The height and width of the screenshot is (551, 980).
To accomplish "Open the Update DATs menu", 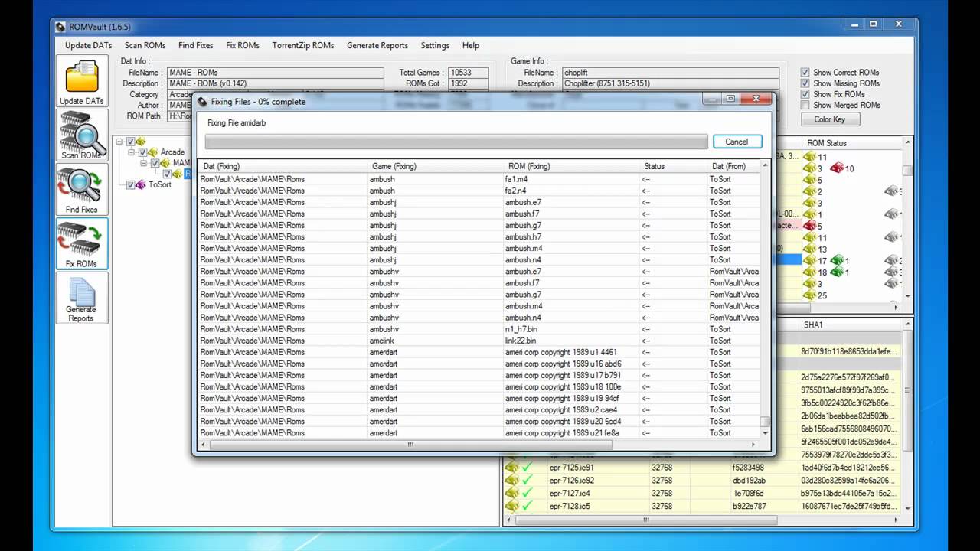I will (x=89, y=45).
